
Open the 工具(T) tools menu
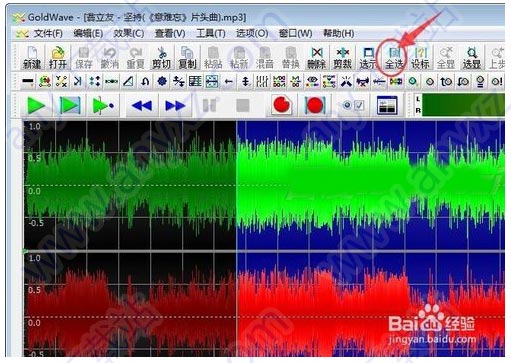click(x=211, y=33)
